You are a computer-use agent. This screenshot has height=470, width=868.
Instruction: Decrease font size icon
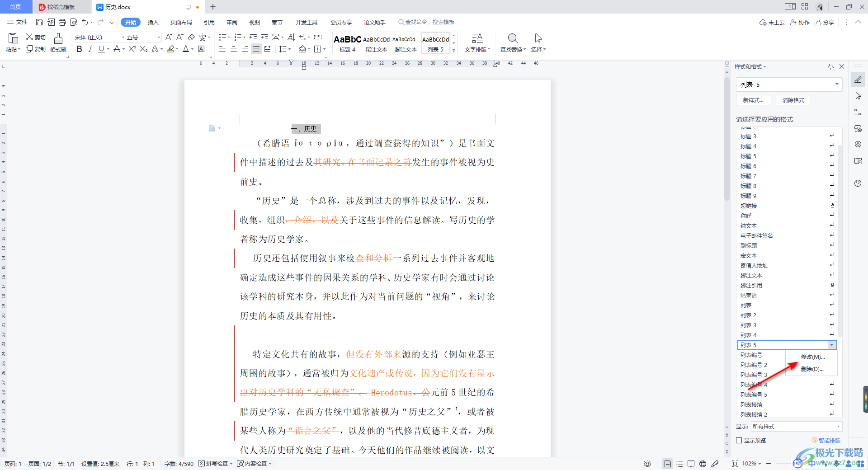coord(179,37)
